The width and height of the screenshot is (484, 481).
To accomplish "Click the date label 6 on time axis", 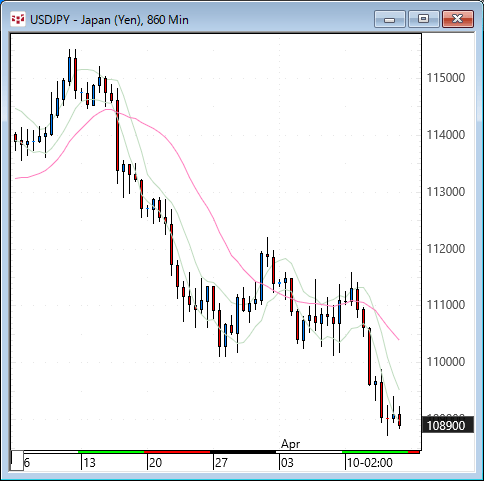I will click(27, 463).
